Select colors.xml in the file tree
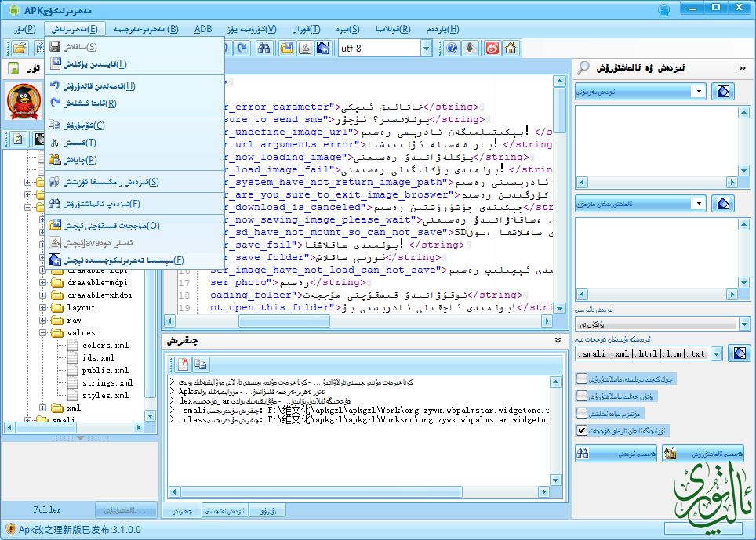Viewport: 756px width, 540px height. coord(105,346)
